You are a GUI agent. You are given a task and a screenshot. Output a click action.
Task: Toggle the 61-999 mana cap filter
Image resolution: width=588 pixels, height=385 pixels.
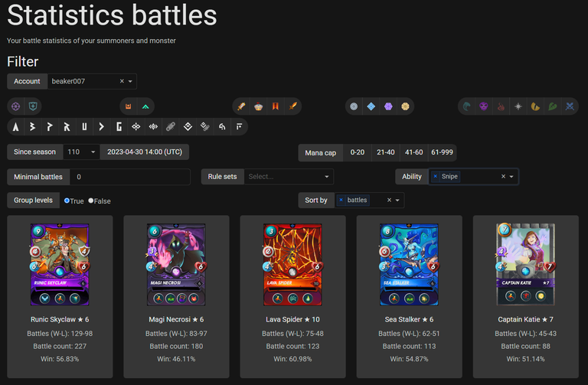(x=442, y=152)
